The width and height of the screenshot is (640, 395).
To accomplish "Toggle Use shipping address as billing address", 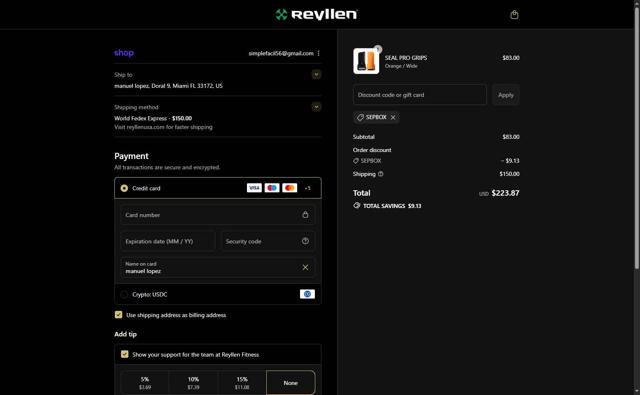I will coord(118,315).
